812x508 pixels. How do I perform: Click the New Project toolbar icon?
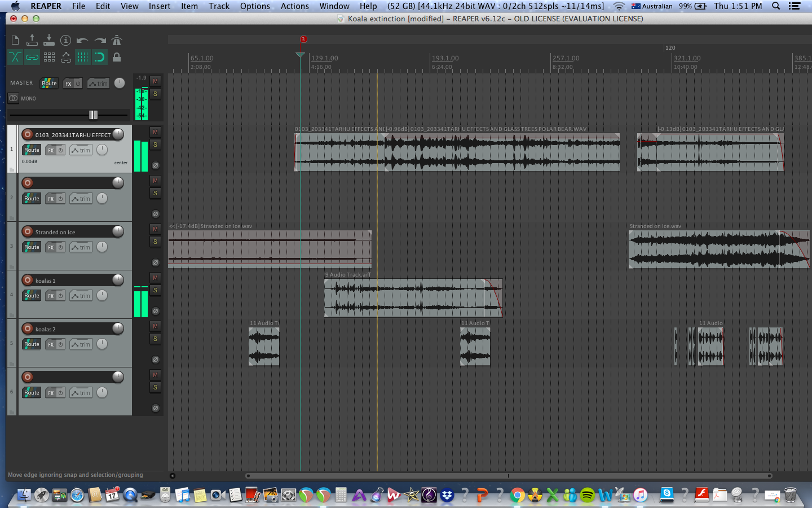coord(15,40)
